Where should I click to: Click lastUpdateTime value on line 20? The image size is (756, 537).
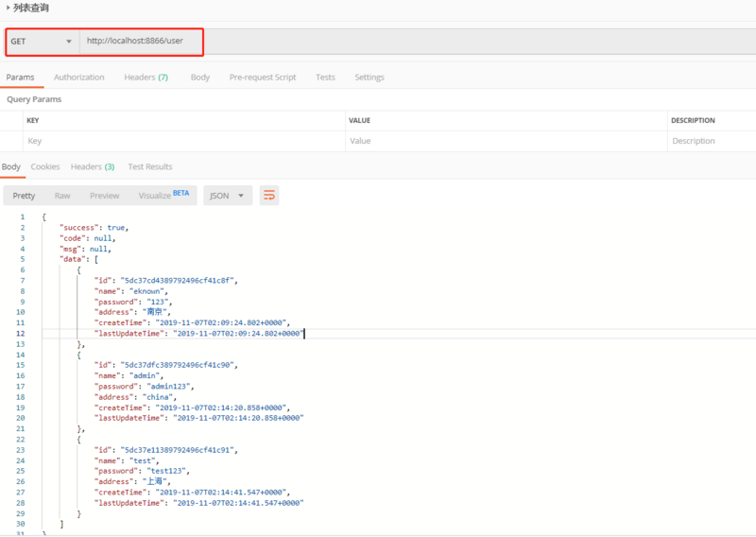tap(238, 418)
